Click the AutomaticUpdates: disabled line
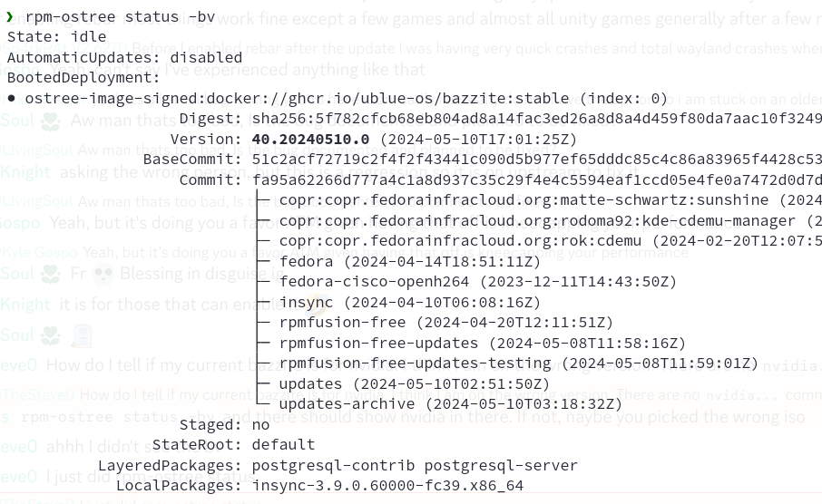 tap(125, 58)
